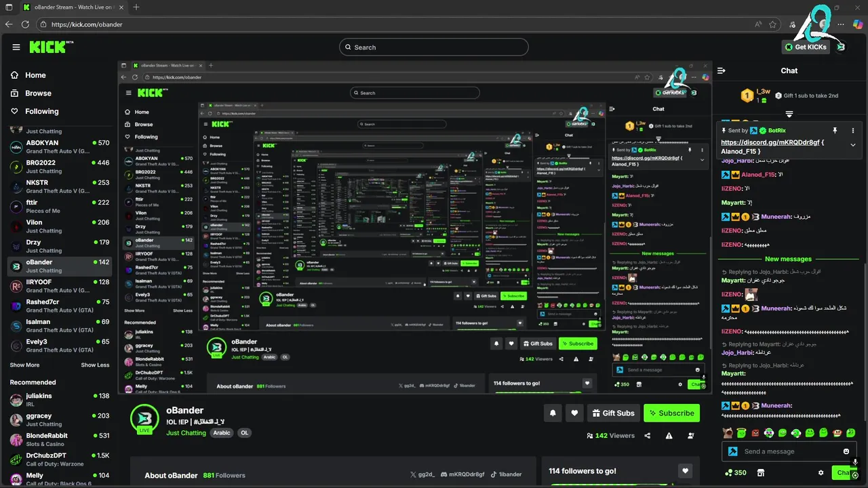This screenshot has height=488, width=868.
Task: Open the hamburger sidebar menu
Action: 16,47
